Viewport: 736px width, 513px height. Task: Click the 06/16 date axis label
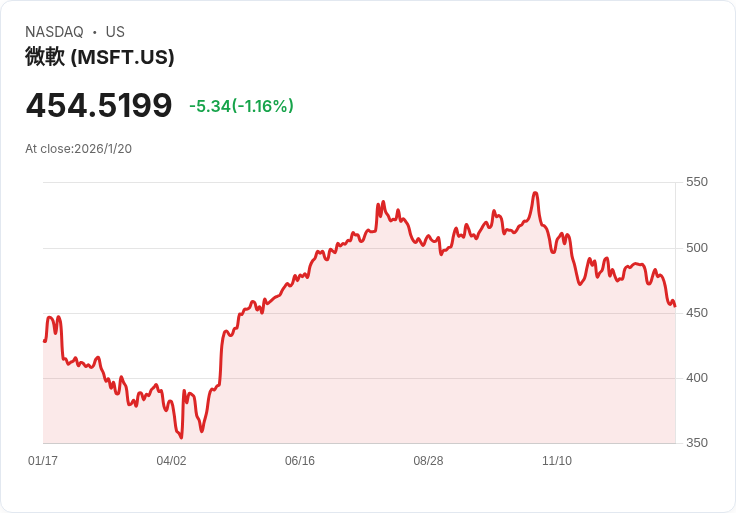click(300, 460)
